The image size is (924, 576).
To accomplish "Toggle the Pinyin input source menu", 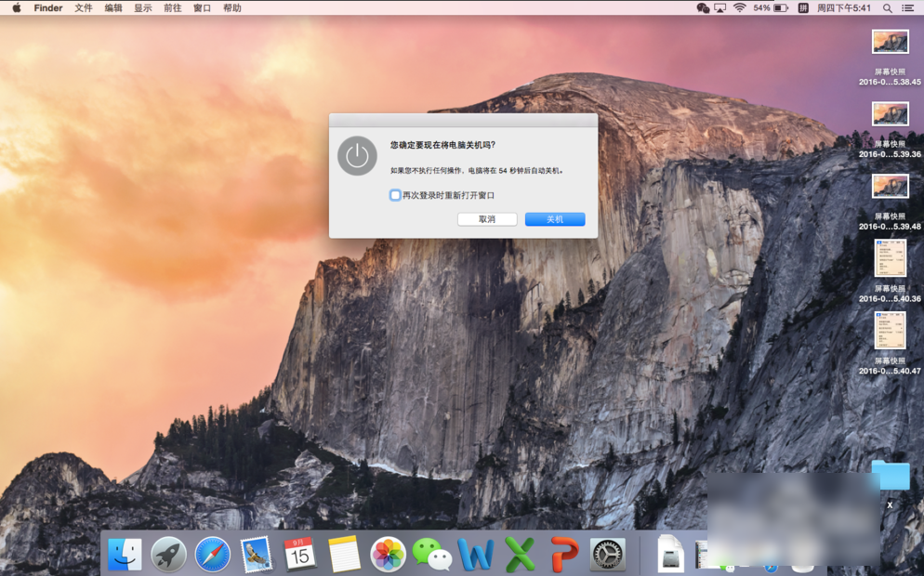I will pos(803,8).
